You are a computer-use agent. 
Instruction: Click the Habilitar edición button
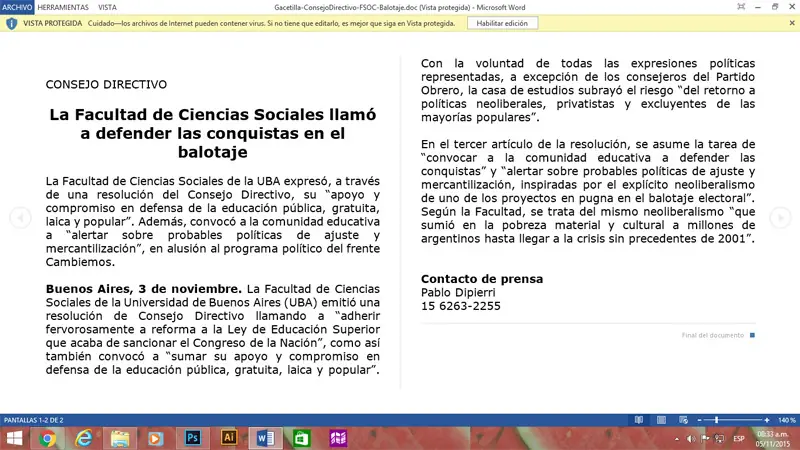(502, 23)
